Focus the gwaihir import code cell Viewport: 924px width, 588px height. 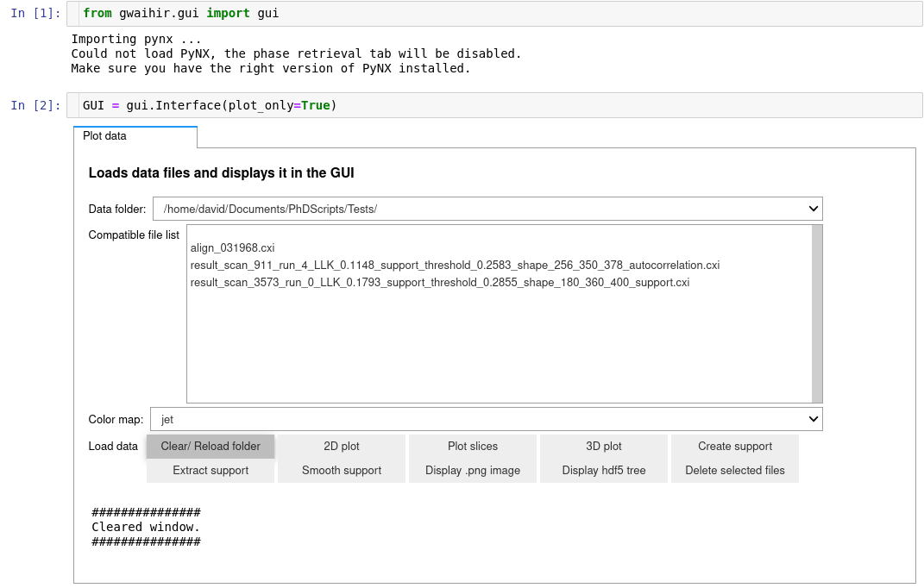point(500,14)
